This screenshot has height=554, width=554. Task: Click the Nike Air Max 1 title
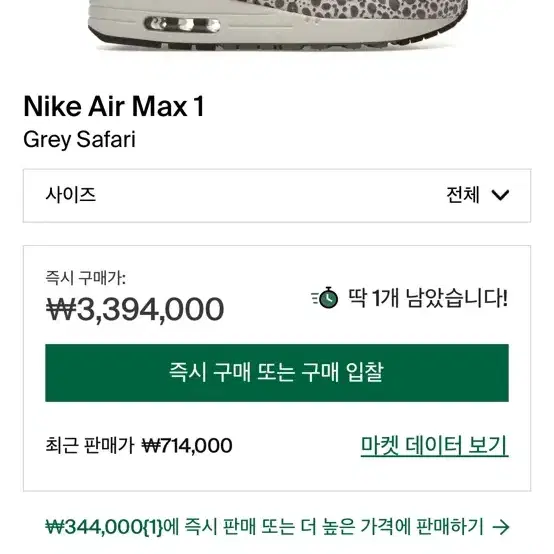click(x=114, y=106)
